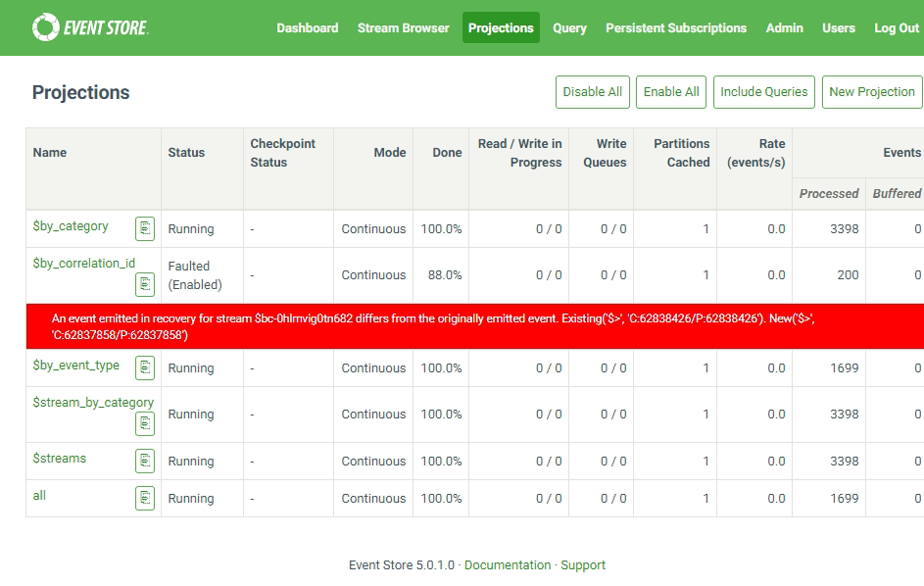Open the $by_correlation_id projection link
The image size is (924, 586).
(x=83, y=264)
